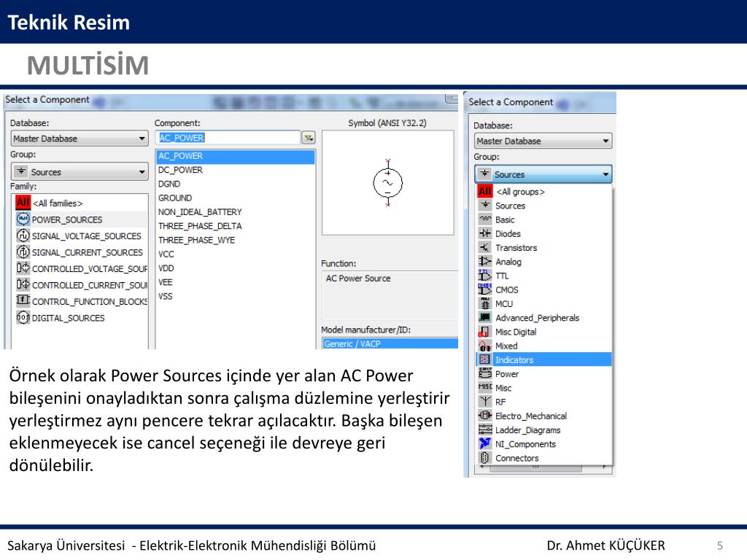
Task: Open Group Sources dropdown in left window
Action: pyautogui.click(x=79, y=171)
